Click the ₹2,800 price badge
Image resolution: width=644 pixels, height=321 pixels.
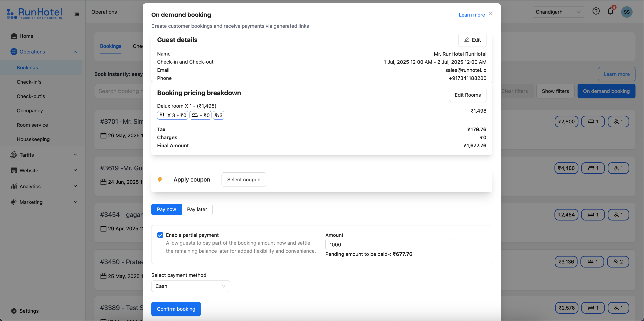click(567, 122)
